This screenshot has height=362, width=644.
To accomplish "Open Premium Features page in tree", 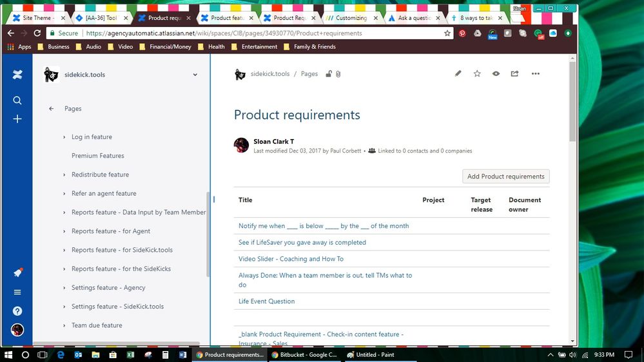I will (x=98, y=155).
